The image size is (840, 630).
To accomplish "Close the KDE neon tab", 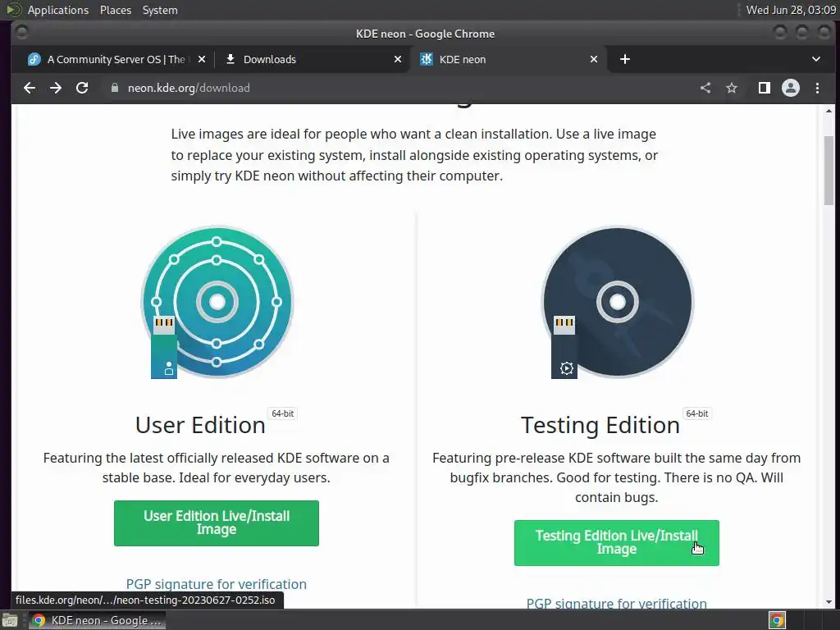I will coord(594,59).
